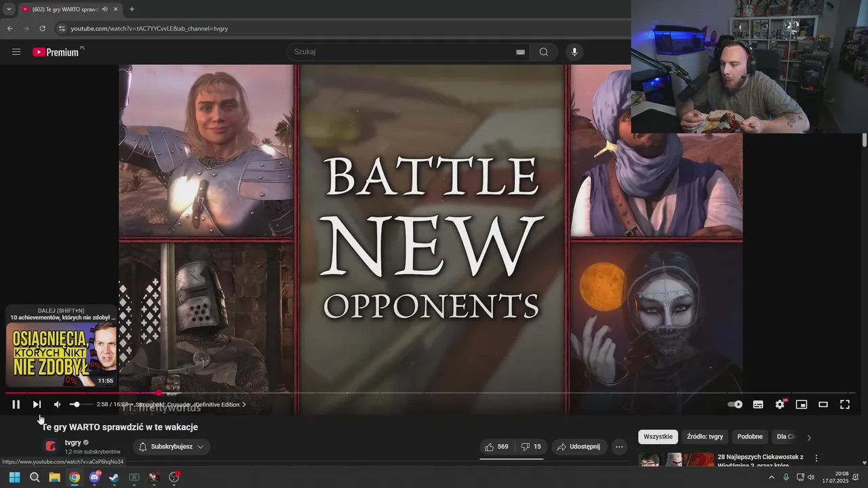868x488 pixels.
Task: Open Chrome tab search dropdown arrow
Action: pos(8,9)
